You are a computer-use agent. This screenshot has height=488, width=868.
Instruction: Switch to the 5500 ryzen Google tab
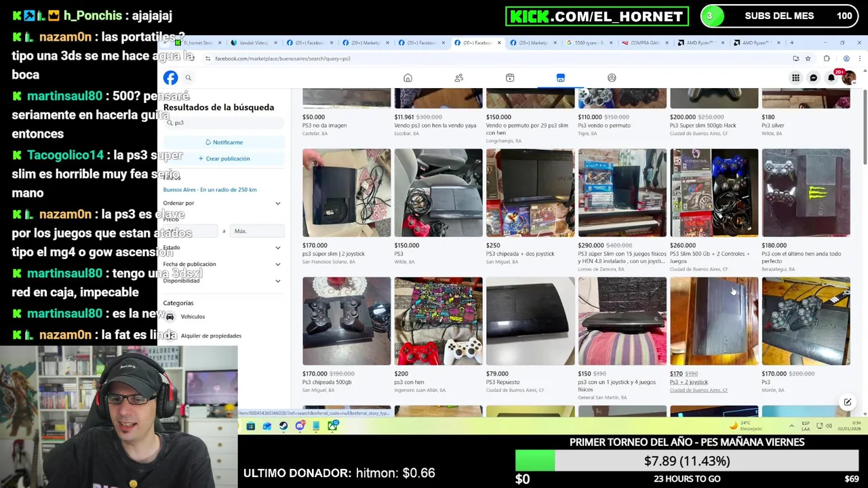[x=589, y=43]
